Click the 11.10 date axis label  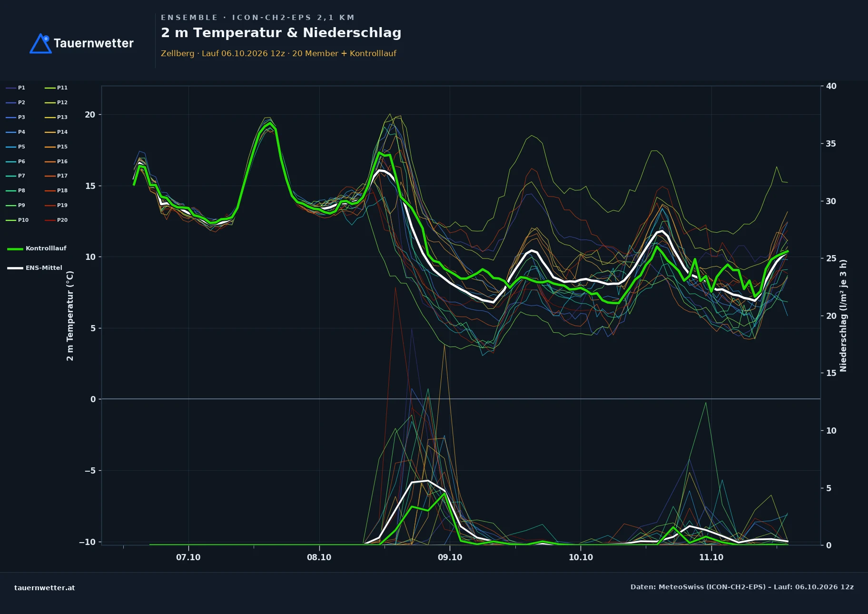pyautogui.click(x=711, y=557)
